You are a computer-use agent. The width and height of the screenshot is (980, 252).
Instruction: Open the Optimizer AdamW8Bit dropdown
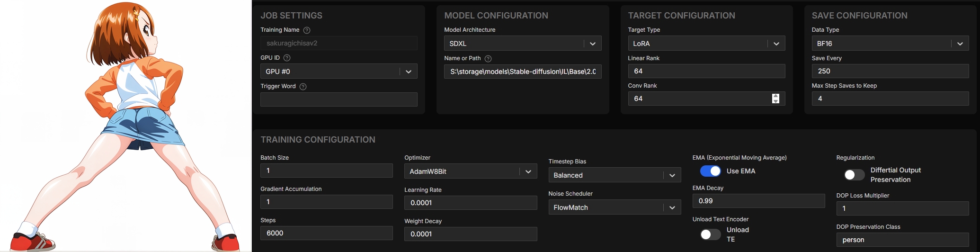(471, 171)
